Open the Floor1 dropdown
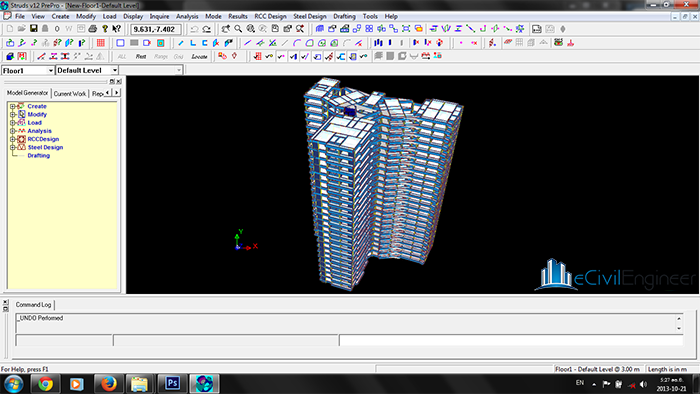This screenshot has width=700, height=394. pyautogui.click(x=50, y=71)
